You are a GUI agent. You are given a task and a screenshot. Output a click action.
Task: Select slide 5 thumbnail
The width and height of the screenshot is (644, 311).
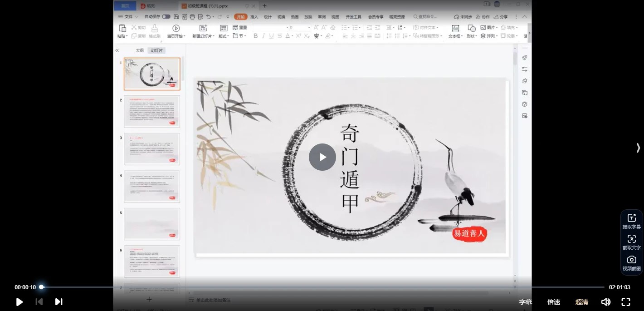[152, 224]
